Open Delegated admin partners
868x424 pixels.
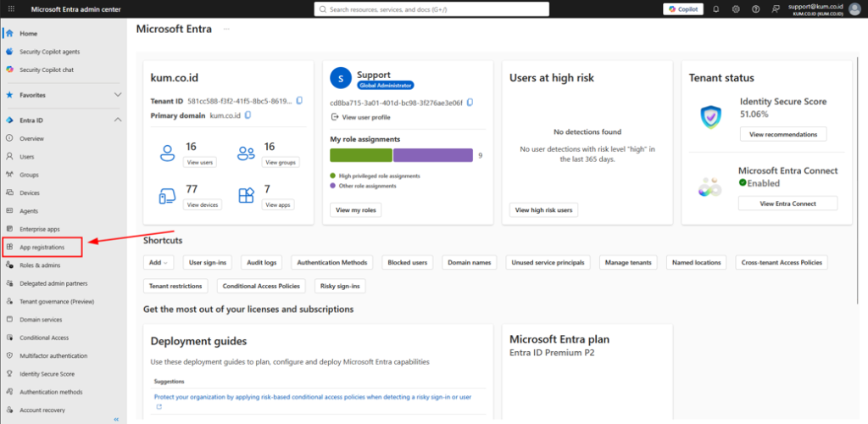(x=53, y=283)
